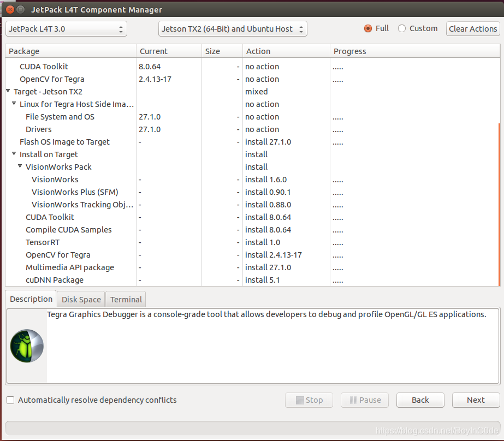Viewport: 504px width, 441px height.
Task: Click the orange vertical scrollbar of package list
Action: [x=499, y=204]
